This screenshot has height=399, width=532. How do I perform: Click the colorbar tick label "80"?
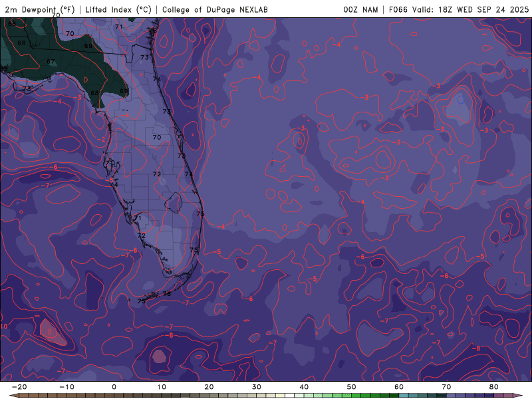[x=494, y=387]
